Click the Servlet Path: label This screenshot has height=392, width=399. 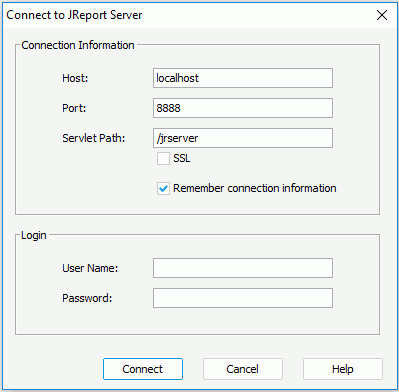pos(94,138)
